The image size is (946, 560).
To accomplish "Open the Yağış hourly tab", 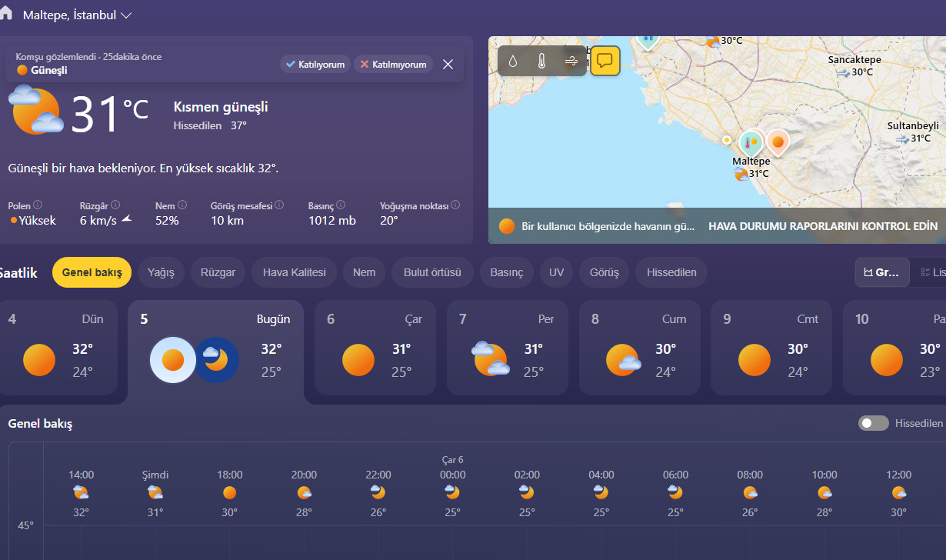I will 161,272.
